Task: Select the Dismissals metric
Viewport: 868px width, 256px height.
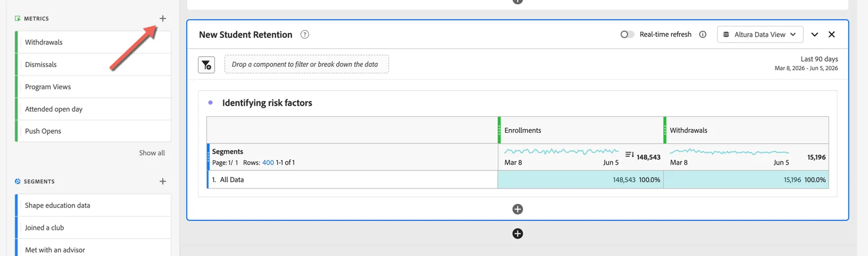Action: pyautogui.click(x=93, y=64)
